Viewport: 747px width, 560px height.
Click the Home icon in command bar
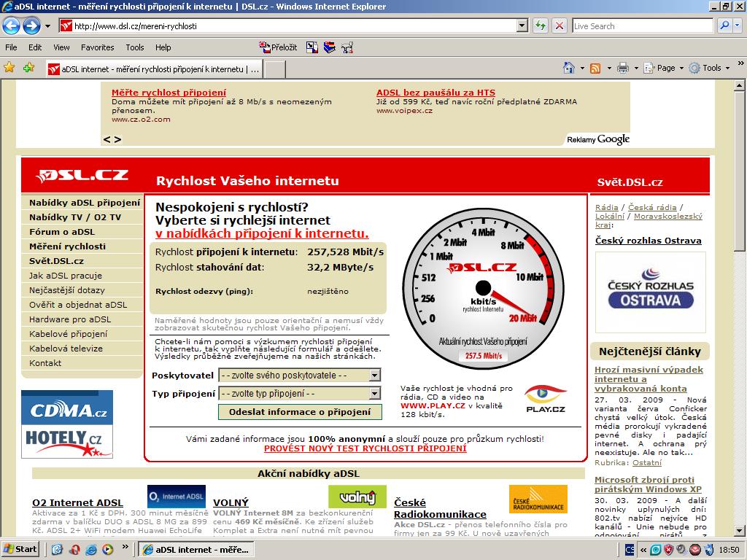pyautogui.click(x=569, y=68)
